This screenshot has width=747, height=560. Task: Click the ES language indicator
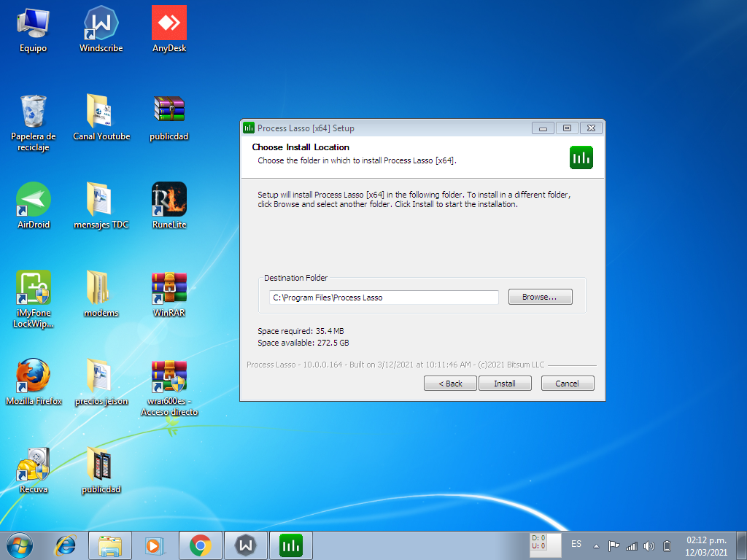pos(576,544)
